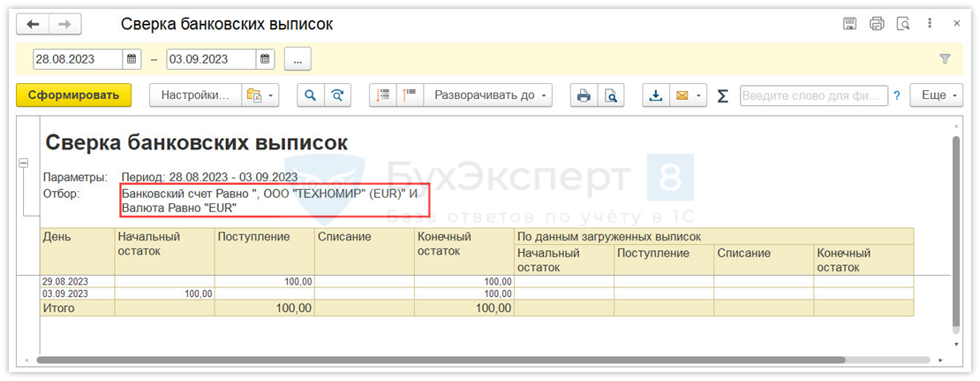
Task: Open the toolbar preview icon
Action: [x=611, y=95]
